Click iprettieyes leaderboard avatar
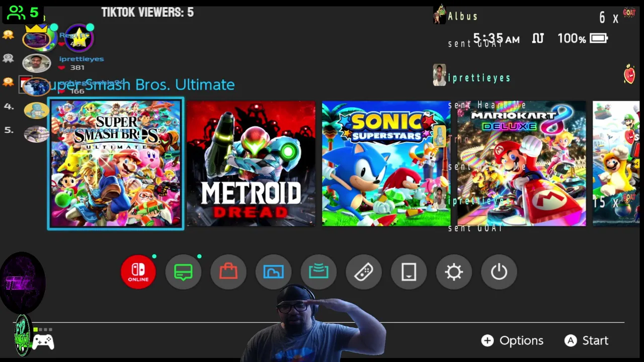 pyautogui.click(x=37, y=63)
